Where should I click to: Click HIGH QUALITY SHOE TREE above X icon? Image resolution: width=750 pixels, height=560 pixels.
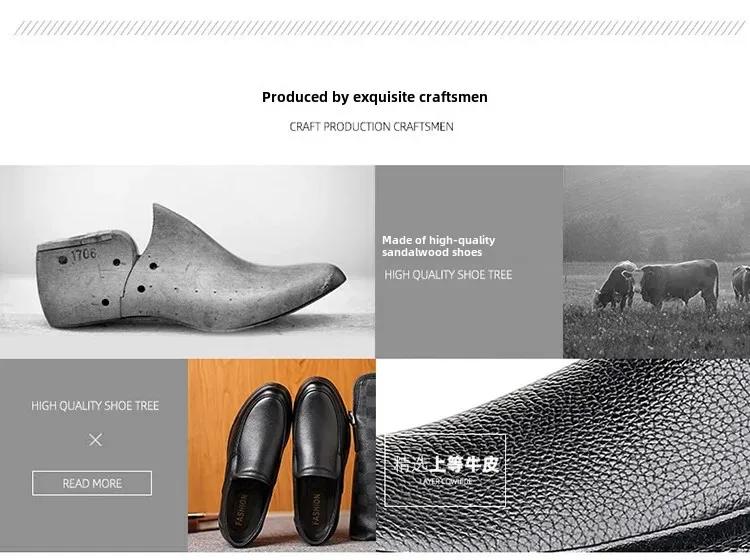coord(95,406)
